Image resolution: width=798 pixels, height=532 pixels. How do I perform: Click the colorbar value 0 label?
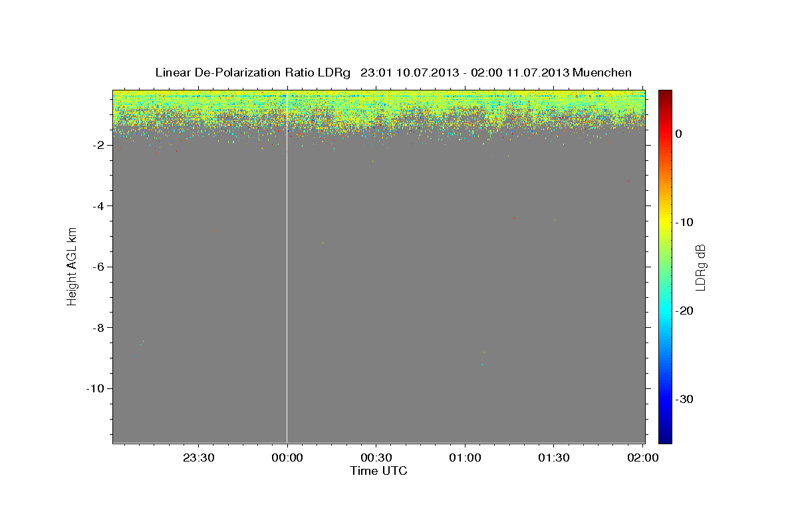point(678,134)
